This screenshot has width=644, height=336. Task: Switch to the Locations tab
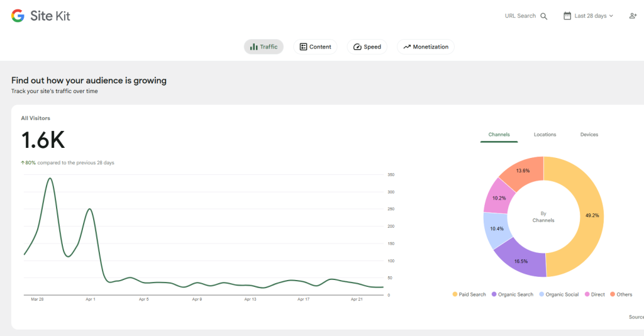point(545,135)
